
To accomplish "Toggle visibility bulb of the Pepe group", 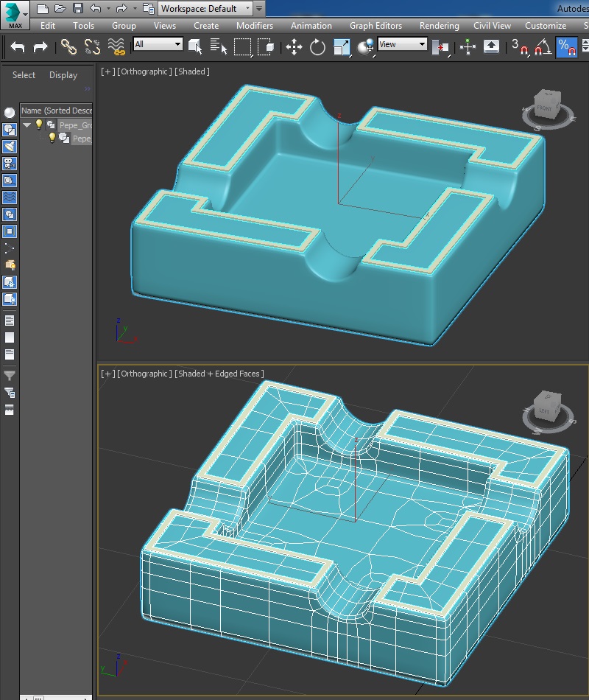I will [40, 125].
